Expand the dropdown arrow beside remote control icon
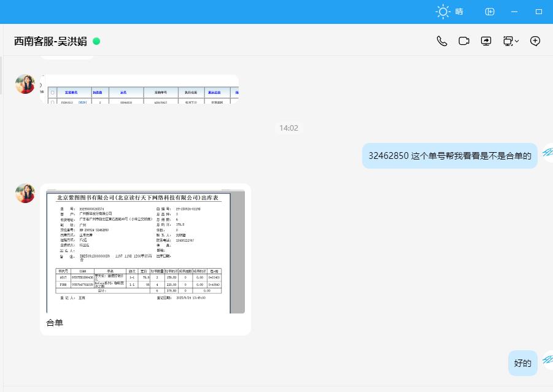The width and height of the screenshot is (553, 392). pyautogui.click(x=517, y=42)
